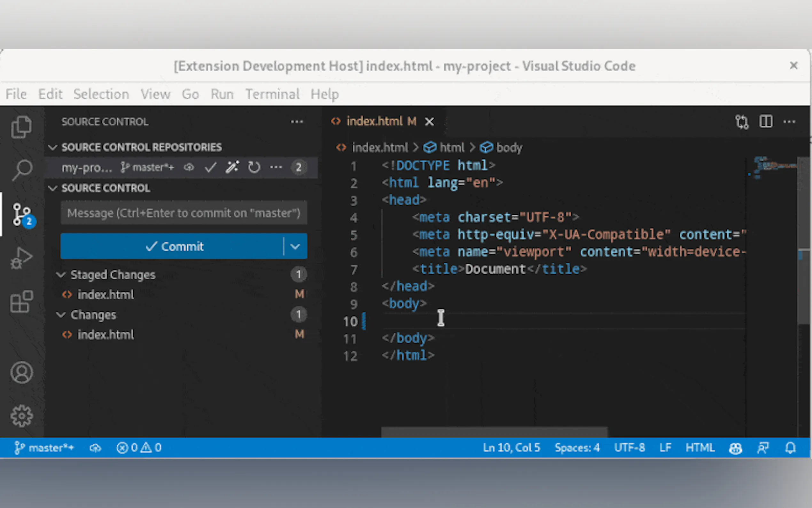Screen dimensions: 812x508
Task: Click the master branch in status bar
Action: (x=44, y=448)
